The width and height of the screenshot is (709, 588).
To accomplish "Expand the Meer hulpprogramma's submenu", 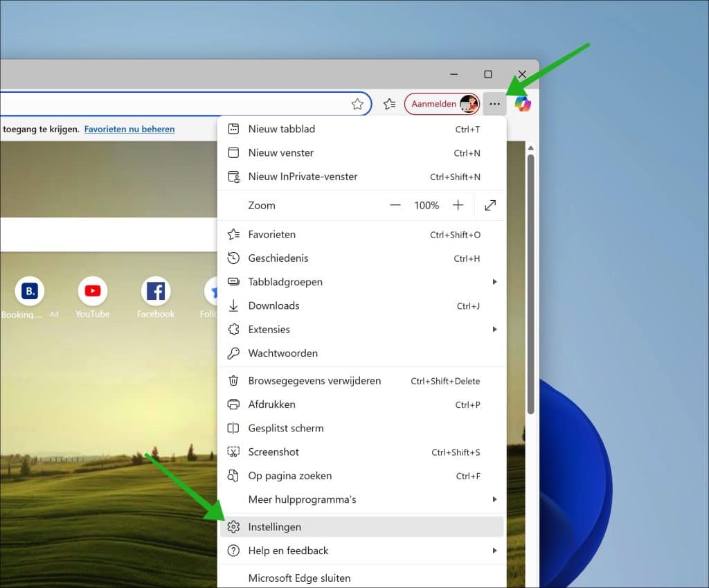I will tap(303, 499).
